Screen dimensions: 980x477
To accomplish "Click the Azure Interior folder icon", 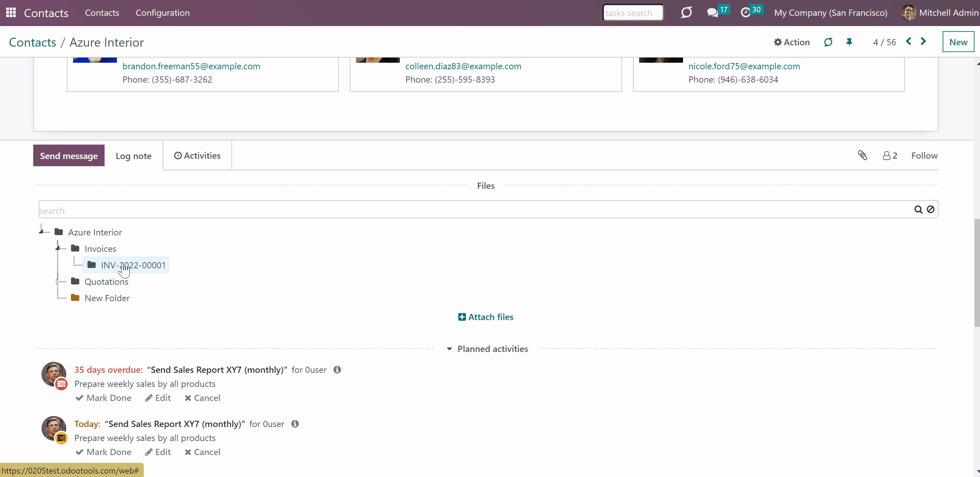I will (59, 232).
